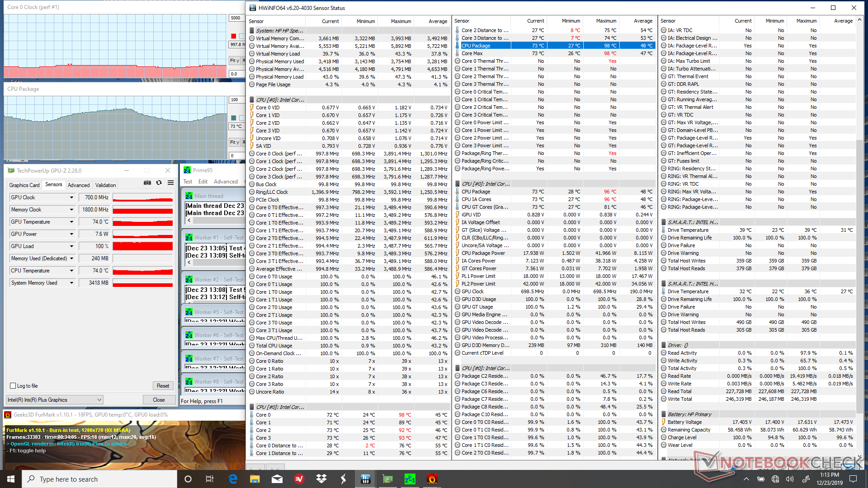The image size is (868, 488).
Task: Open Task View from the taskbar
Action: [209, 479]
